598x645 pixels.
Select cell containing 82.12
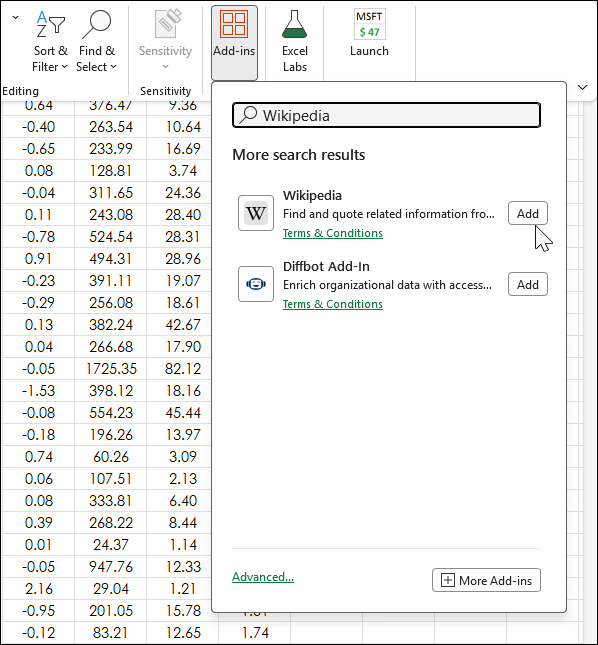pyautogui.click(x=183, y=369)
